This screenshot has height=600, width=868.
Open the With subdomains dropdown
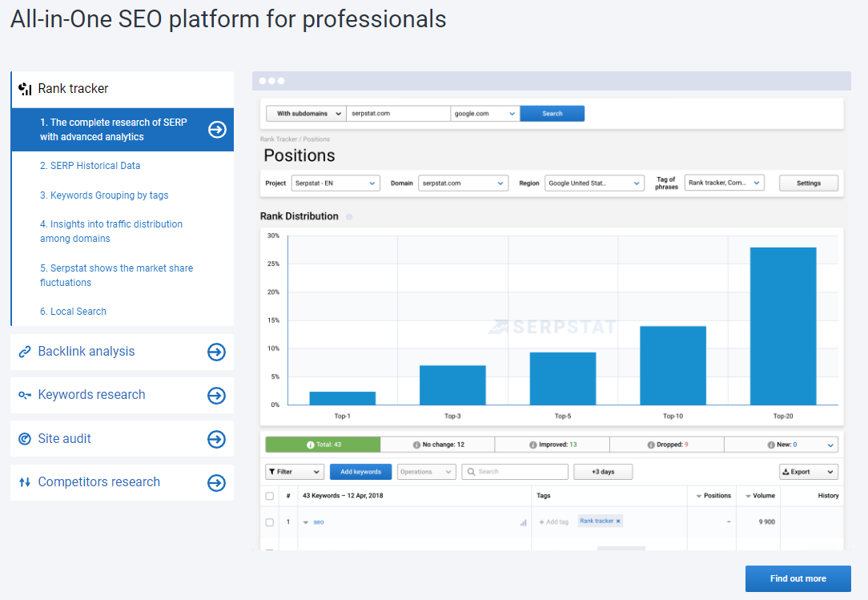[305, 113]
